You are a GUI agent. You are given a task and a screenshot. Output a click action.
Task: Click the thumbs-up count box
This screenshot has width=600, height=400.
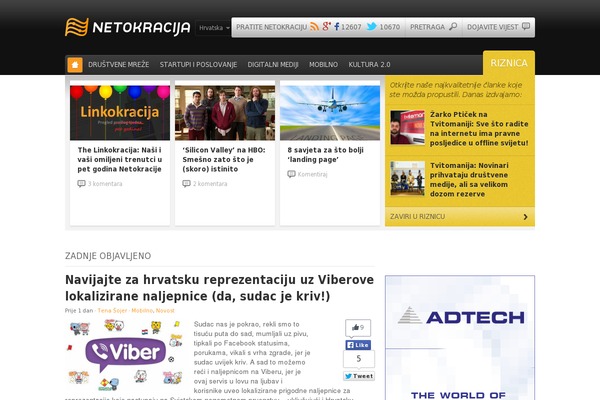358,328
